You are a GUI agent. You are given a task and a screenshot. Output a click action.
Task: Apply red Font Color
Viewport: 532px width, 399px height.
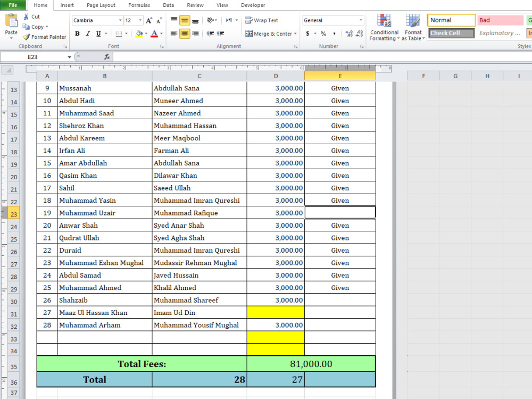click(x=154, y=34)
